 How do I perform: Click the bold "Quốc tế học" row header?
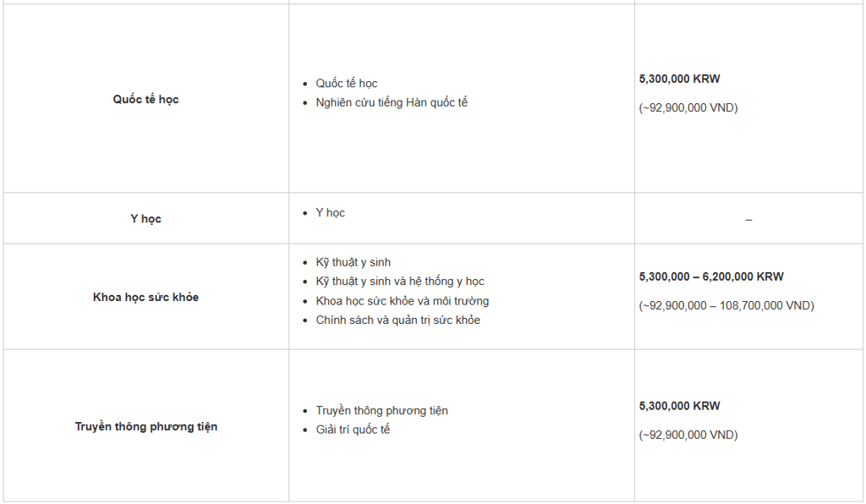(145, 100)
